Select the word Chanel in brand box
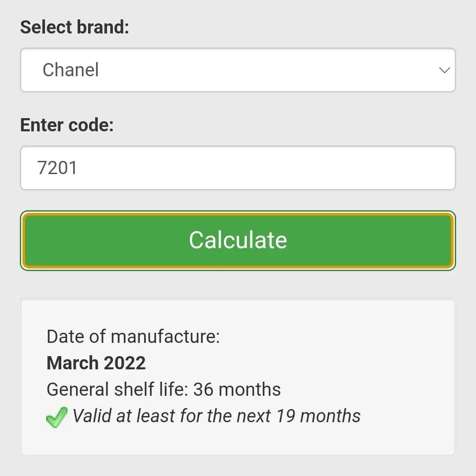Image resolution: width=476 pixels, height=476 pixels. click(x=71, y=70)
